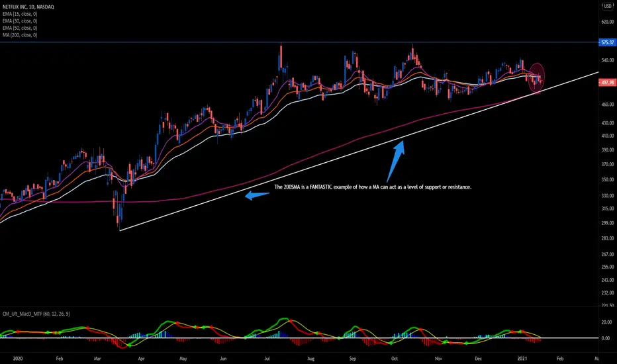Click the Jul label on time axis
Viewport: 617px width, 364px height.
click(267, 359)
